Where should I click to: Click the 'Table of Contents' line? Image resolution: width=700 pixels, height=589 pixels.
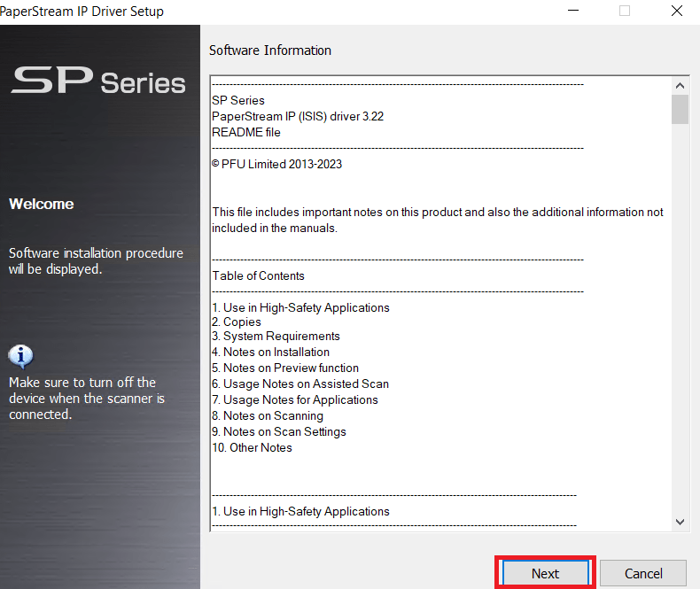click(258, 275)
